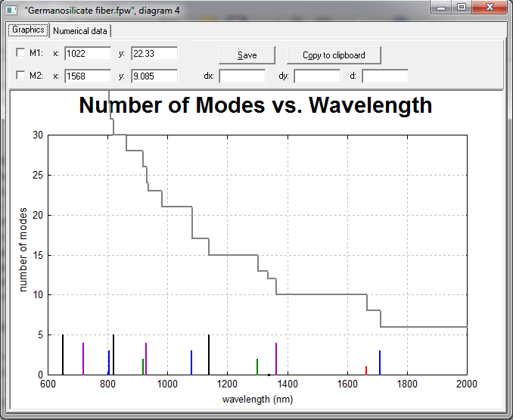513x420 pixels.
Task: Click the 30 tick label on y-axis
Action: (38, 135)
